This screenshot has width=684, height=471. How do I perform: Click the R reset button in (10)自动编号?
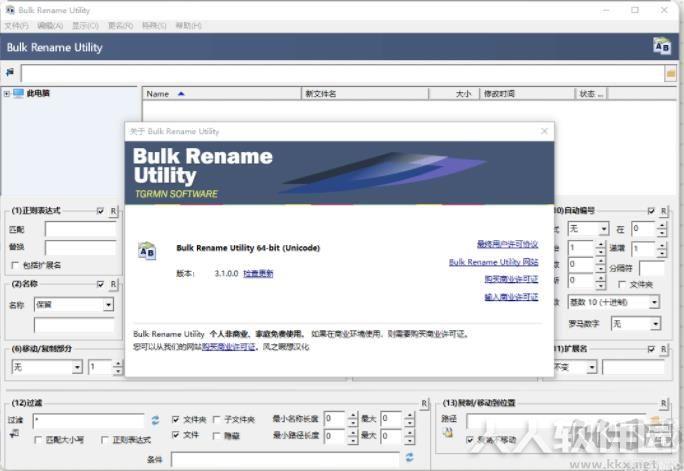coord(663,211)
